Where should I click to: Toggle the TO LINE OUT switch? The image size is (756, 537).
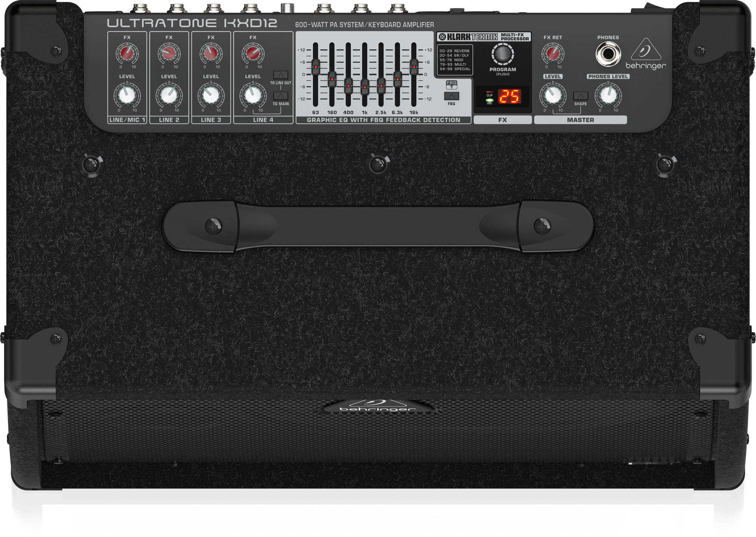(x=280, y=75)
